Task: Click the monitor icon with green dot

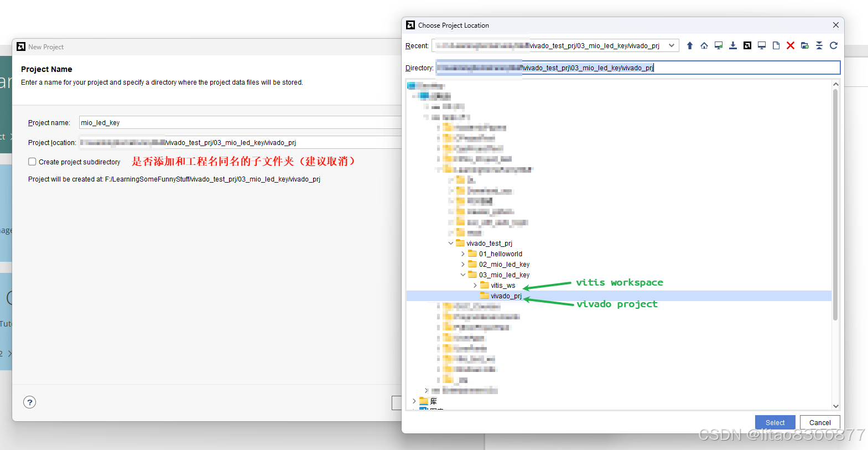Action: pos(719,45)
